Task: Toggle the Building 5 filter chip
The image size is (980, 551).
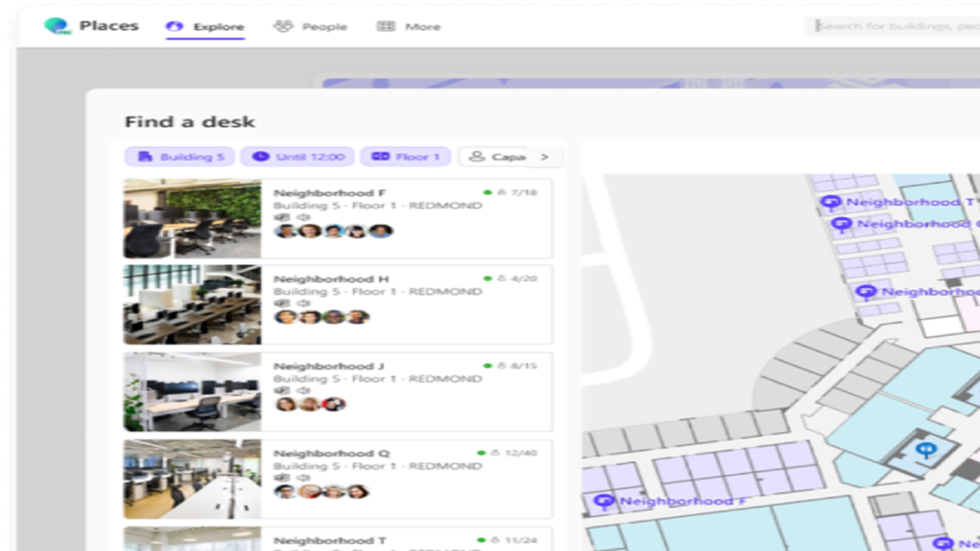Action: click(180, 157)
